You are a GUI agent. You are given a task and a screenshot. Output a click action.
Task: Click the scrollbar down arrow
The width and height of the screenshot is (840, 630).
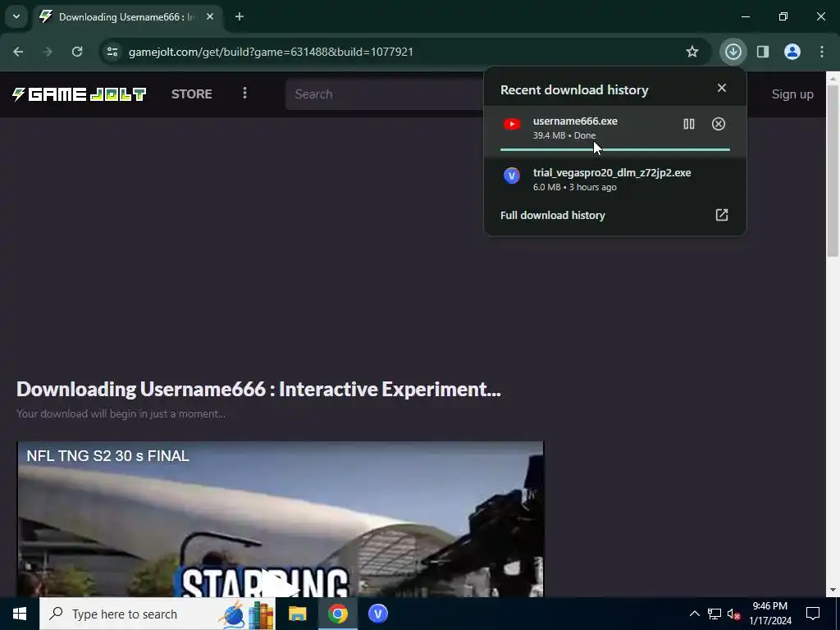(833, 591)
